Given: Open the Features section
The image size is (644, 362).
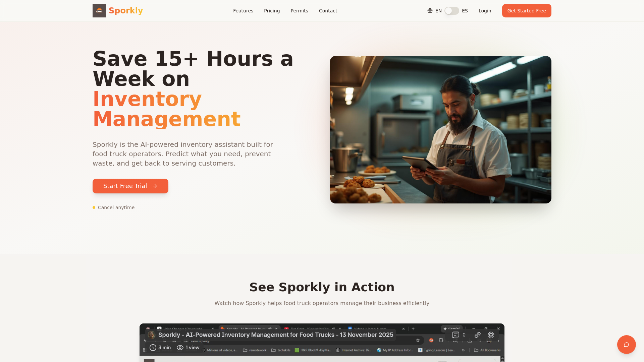Looking at the screenshot, I should (x=243, y=11).
